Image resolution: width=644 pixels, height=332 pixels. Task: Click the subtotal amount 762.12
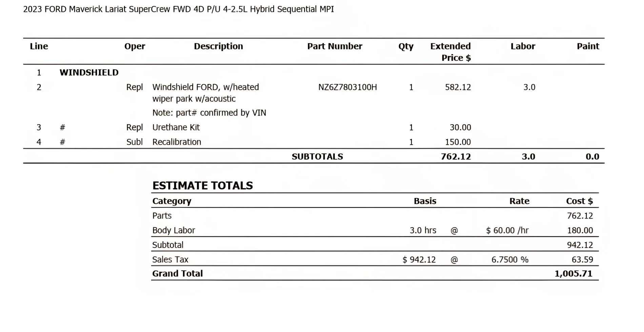click(x=456, y=157)
